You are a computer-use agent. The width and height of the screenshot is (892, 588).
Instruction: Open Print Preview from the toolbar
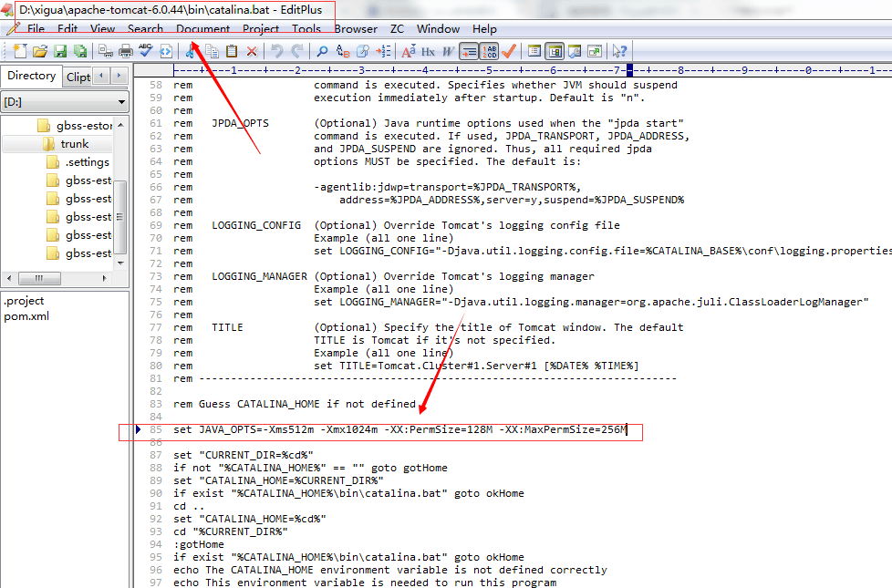(x=105, y=51)
